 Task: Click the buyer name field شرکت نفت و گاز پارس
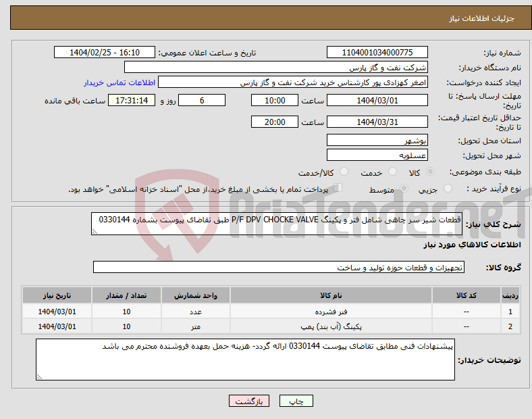276,67
